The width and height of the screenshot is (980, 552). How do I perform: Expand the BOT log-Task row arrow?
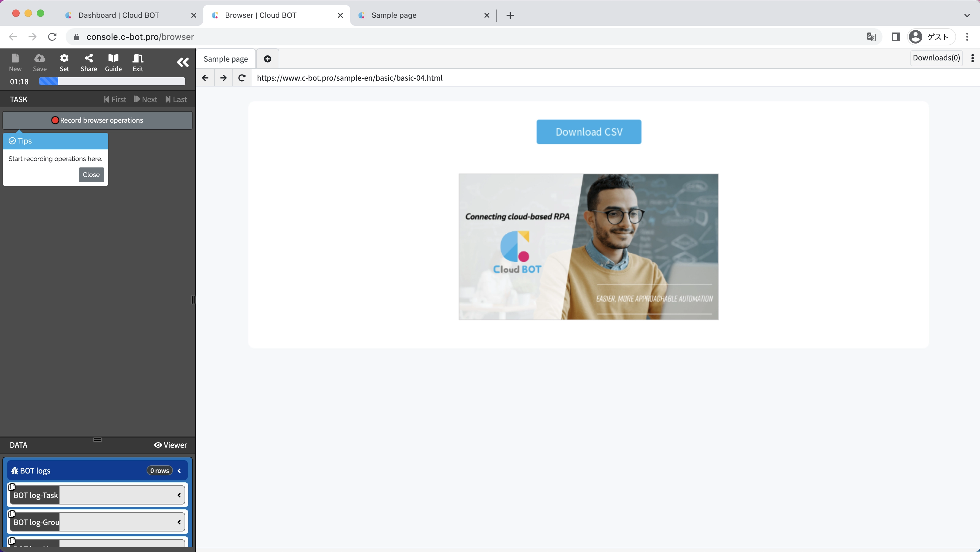(x=179, y=495)
